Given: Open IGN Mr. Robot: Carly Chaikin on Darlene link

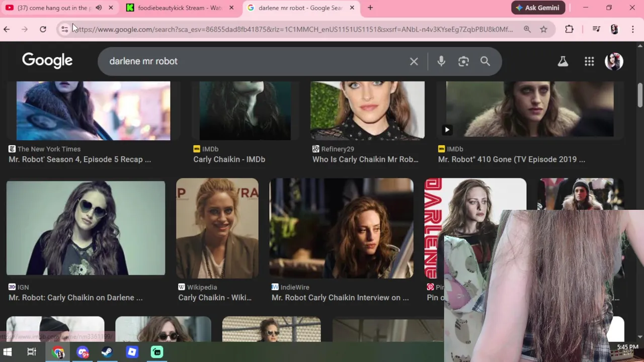Looking at the screenshot, I should (75, 298).
